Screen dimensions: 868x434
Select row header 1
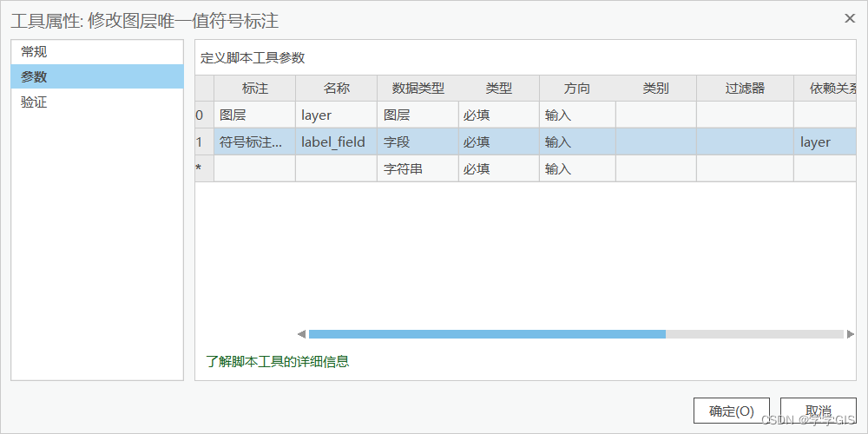204,141
